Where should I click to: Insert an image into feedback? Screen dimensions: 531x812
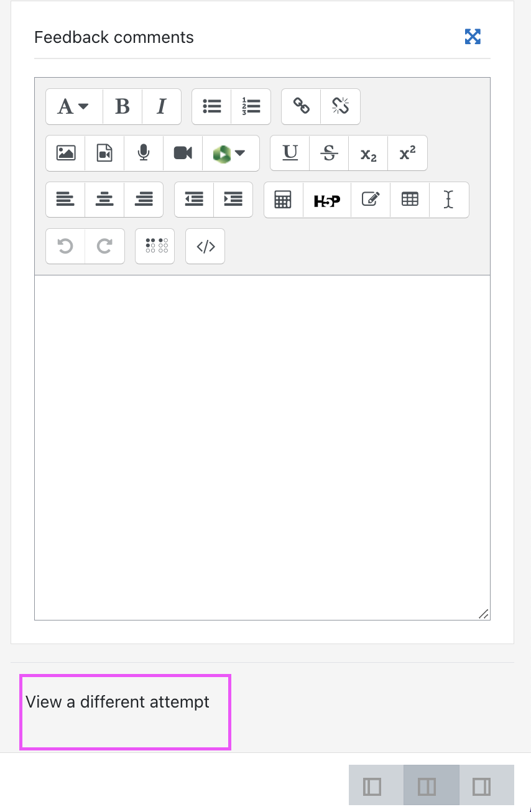click(65, 153)
